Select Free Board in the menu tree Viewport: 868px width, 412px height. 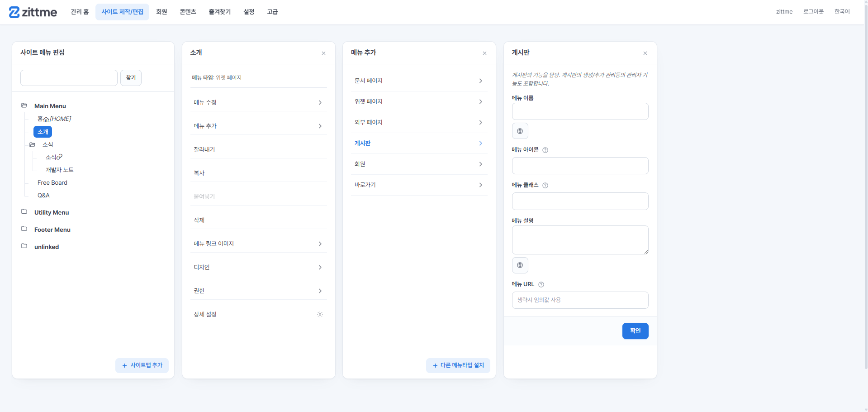coord(52,182)
